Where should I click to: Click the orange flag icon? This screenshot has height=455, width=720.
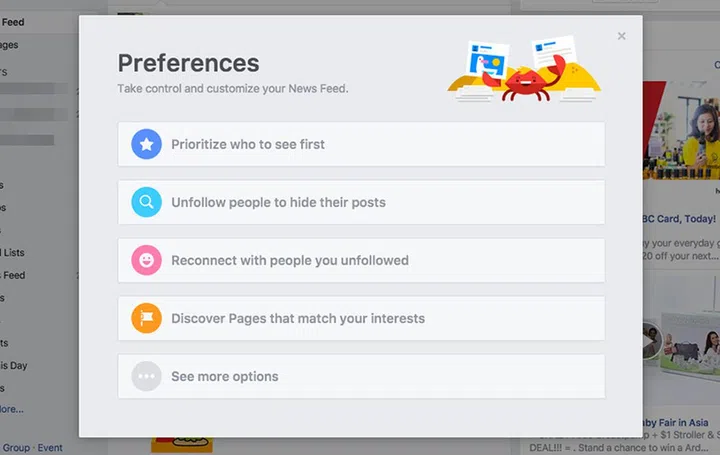point(146,319)
